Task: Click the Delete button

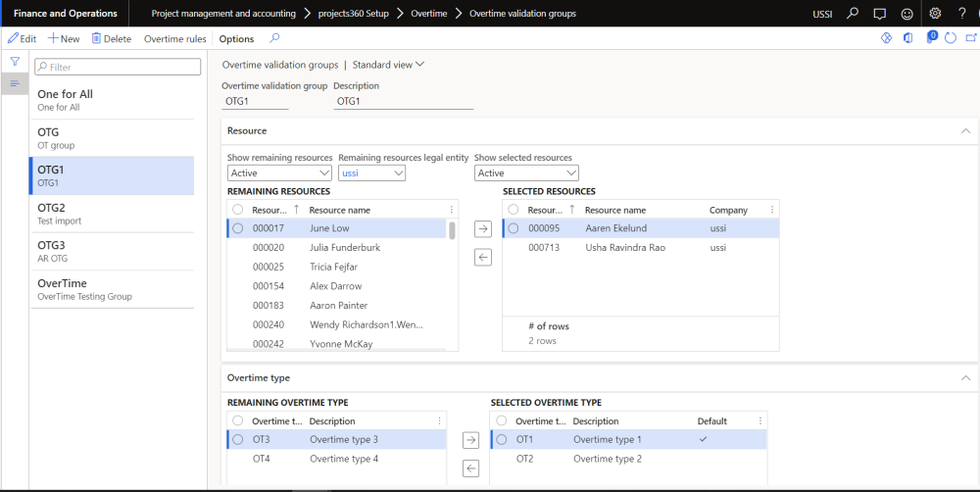Action: (x=111, y=39)
